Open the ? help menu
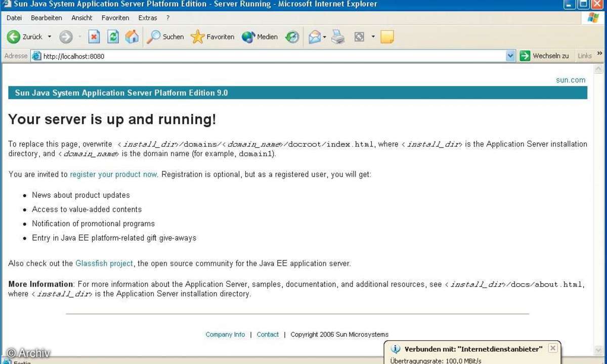The height and width of the screenshot is (364, 607). [x=168, y=18]
